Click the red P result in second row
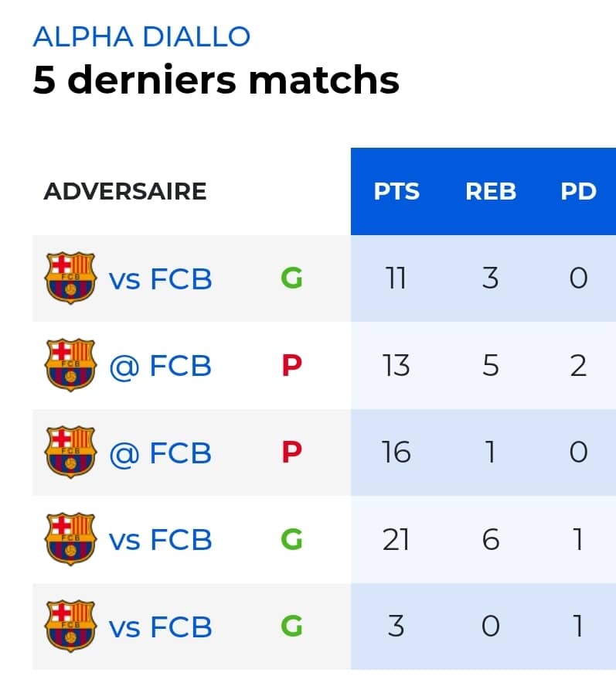The width and height of the screenshot is (616, 683). tap(291, 365)
